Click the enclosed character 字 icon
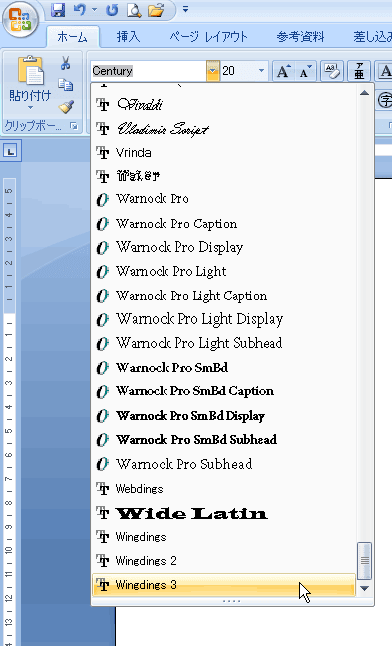392x646 pixels. [385, 100]
